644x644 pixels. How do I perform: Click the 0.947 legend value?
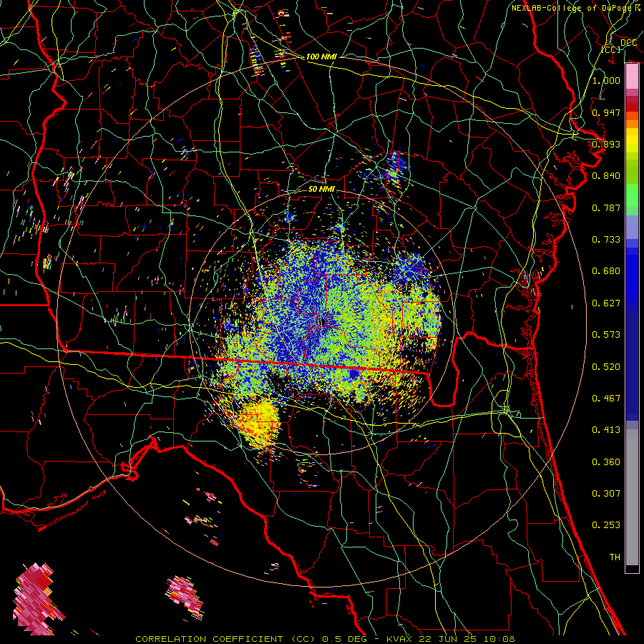[606, 112]
